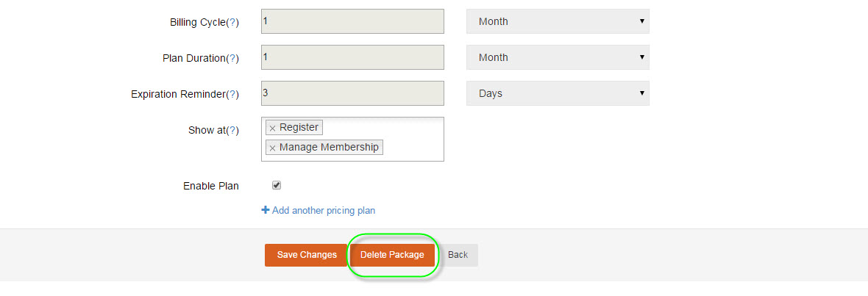Focus the Plan Duration number field
This screenshot has width=868, height=296.
click(352, 57)
